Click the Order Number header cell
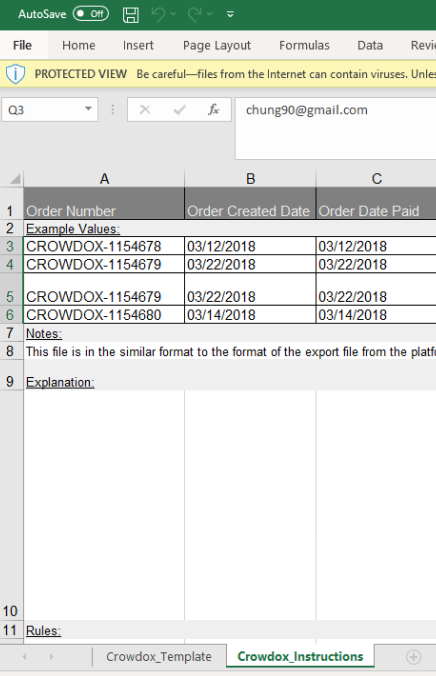This screenshot has width=436, height=676. tap(104, 203)
